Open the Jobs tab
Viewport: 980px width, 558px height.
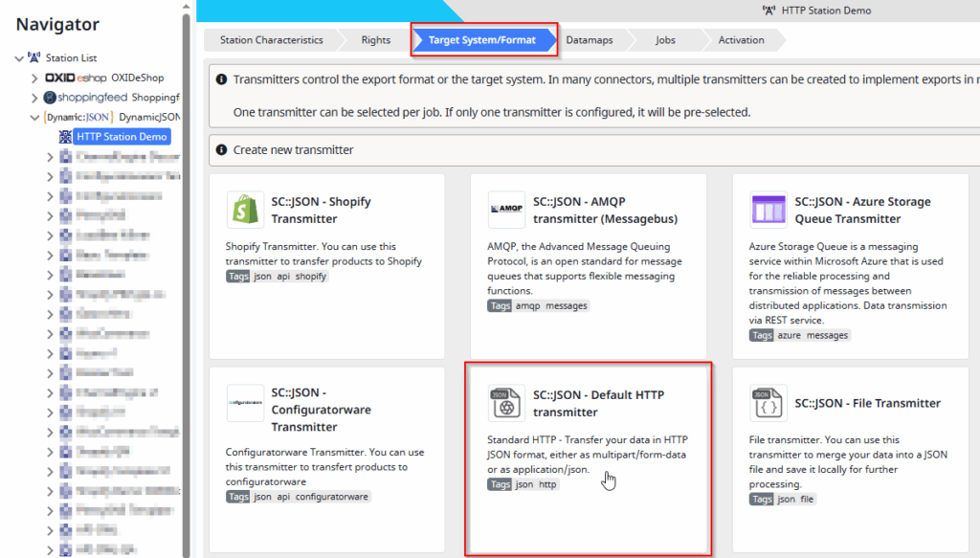coord(666,40)
